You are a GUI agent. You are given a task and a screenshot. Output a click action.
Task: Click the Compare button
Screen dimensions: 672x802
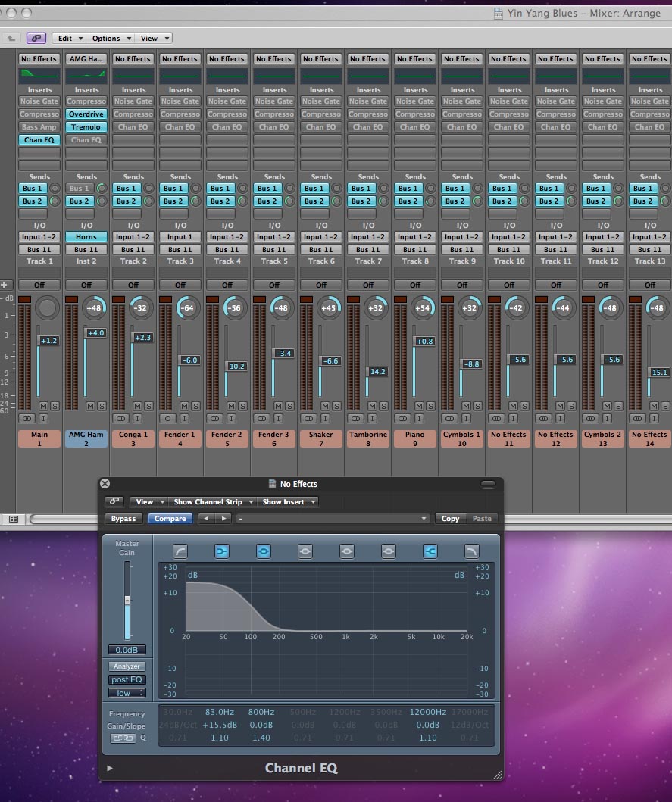click(x=170, y=519)
